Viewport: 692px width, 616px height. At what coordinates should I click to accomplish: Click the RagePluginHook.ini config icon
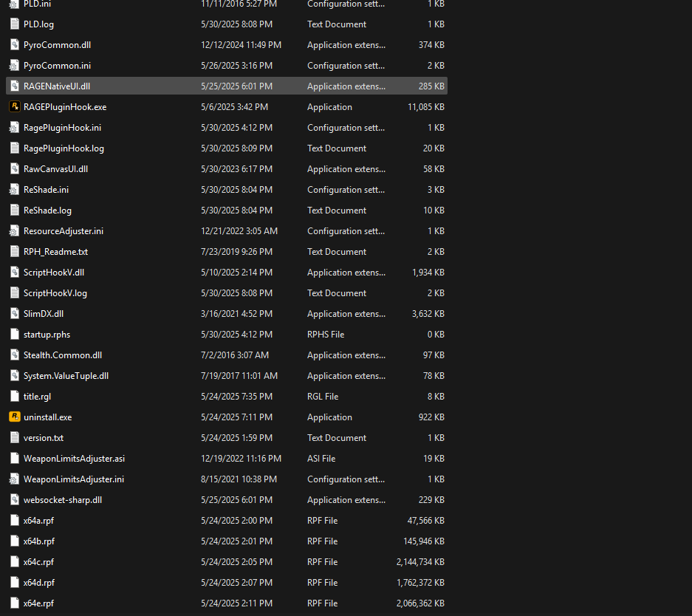[15, 128]
